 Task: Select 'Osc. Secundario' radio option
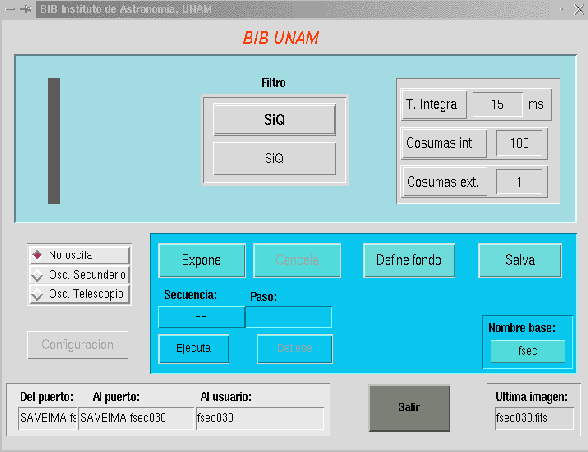(x=80, y=275)
